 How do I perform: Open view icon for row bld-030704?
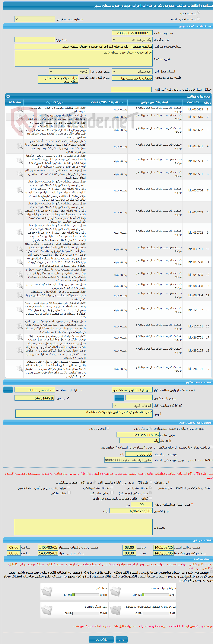click(19, 191)
